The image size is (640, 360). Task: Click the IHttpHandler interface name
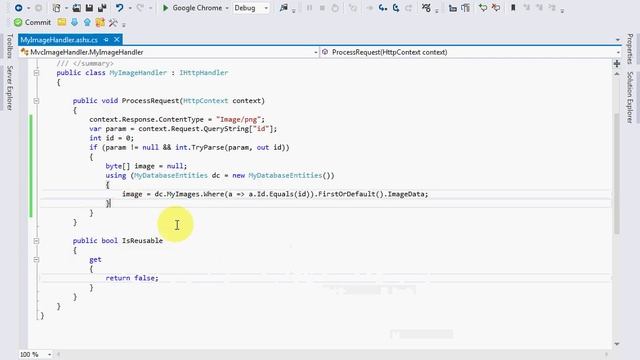pos(204,73)
